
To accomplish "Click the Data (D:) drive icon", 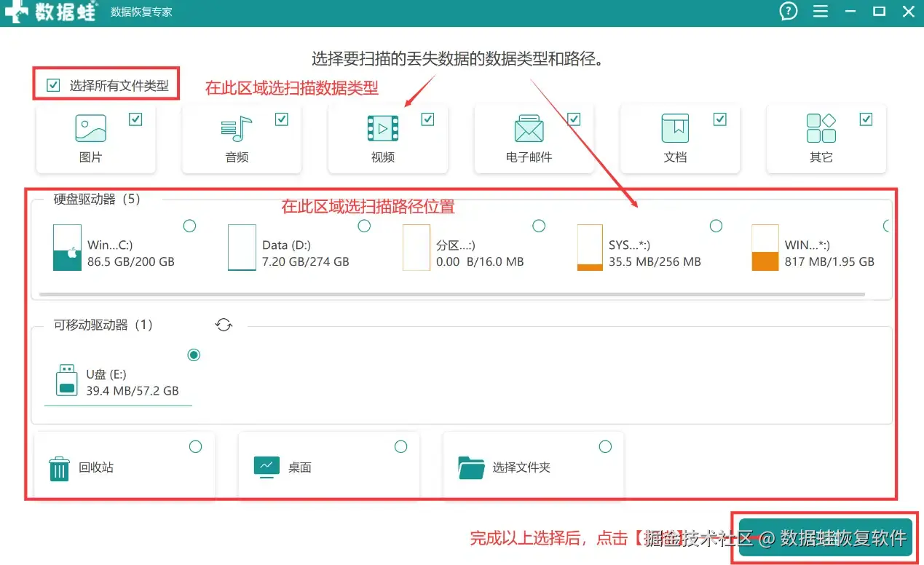I will click(x=242, y=248).
